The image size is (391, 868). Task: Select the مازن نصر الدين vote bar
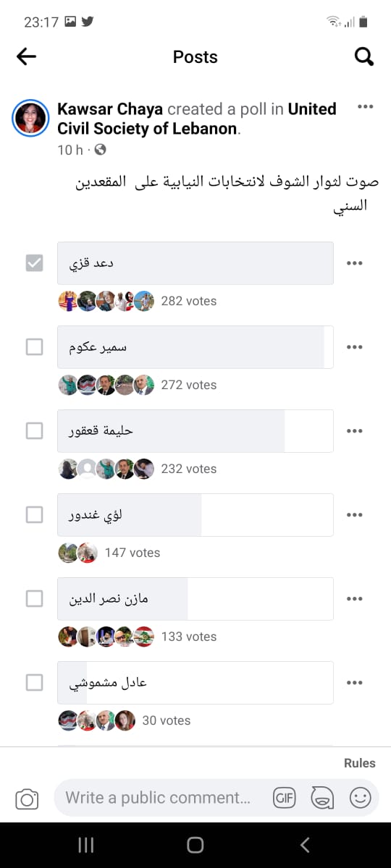click(195, 599)
